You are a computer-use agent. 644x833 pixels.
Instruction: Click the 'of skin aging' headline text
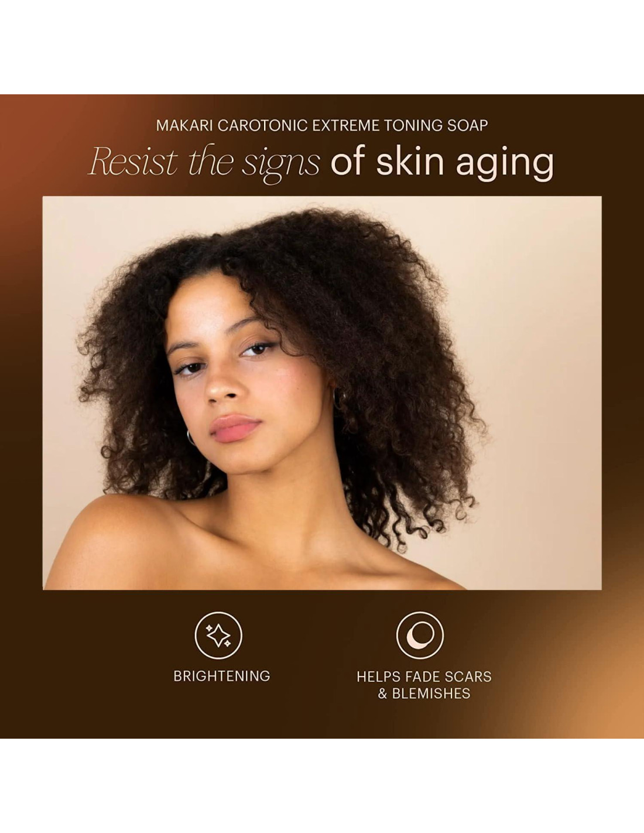[442, 162]
